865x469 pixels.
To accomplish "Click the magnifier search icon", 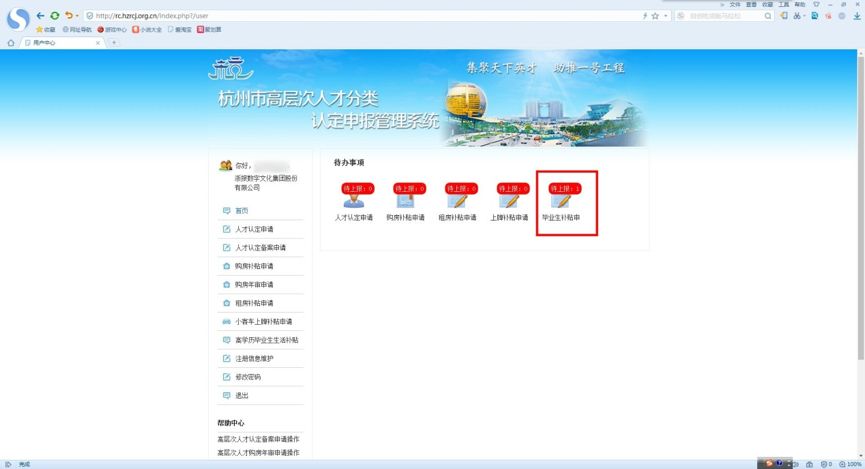I will pyautogui.click(x=768, y=16).
